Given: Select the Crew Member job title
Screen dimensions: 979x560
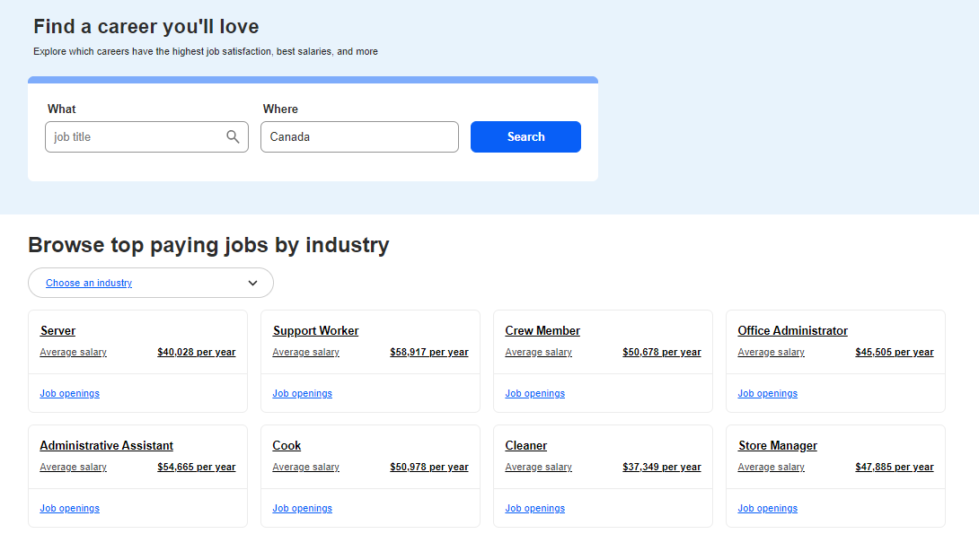Looking at the screenshot, I should coord(542,330).
